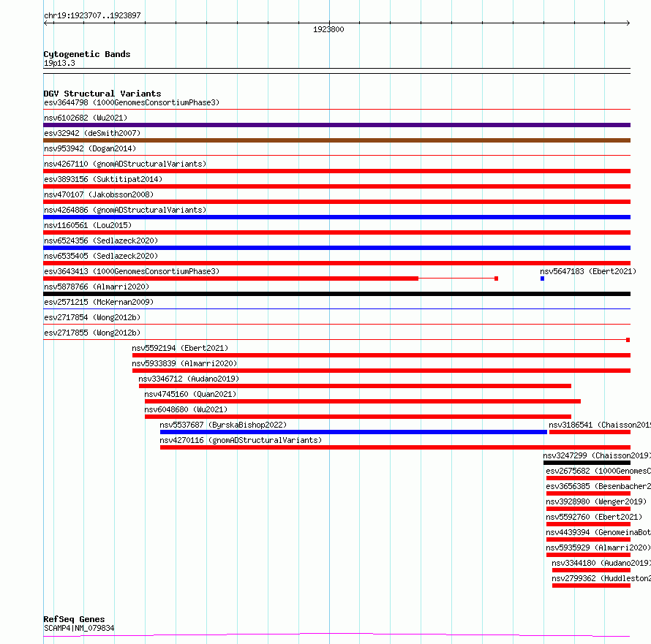Screen dimensions: 651x644
Task: Select nsv953942 (Dogan2014) variant label
Action: pos(90,148)
